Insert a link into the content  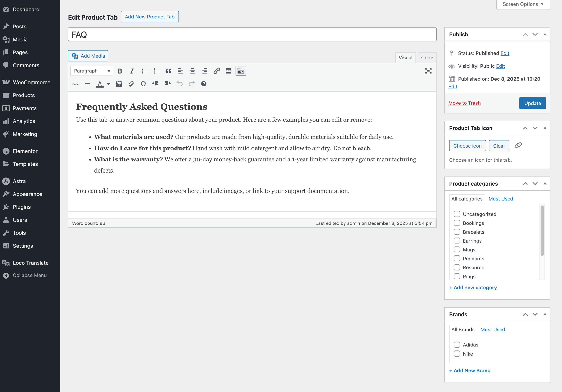click(x=217, y=71)
